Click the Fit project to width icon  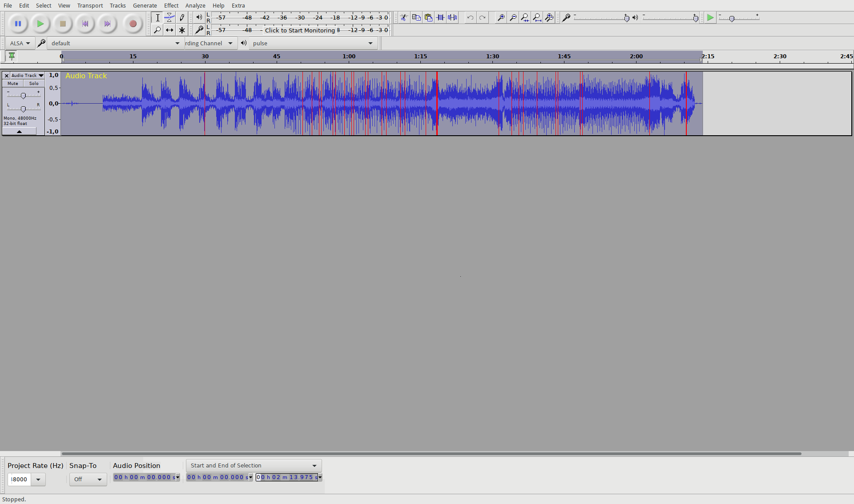(537, 18)
